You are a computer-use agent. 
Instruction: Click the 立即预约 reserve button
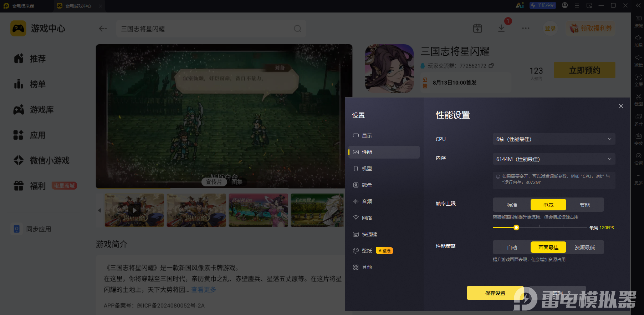pos(584,70)
